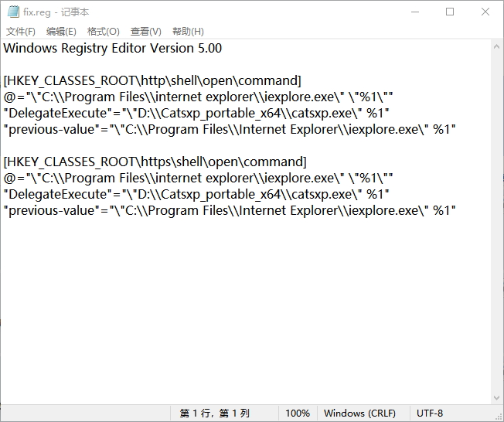Viewport: 504px width, 422px height.
Task: Click the line "Windows Registry Editor Version 5.00"
Action: coord(113,48)
